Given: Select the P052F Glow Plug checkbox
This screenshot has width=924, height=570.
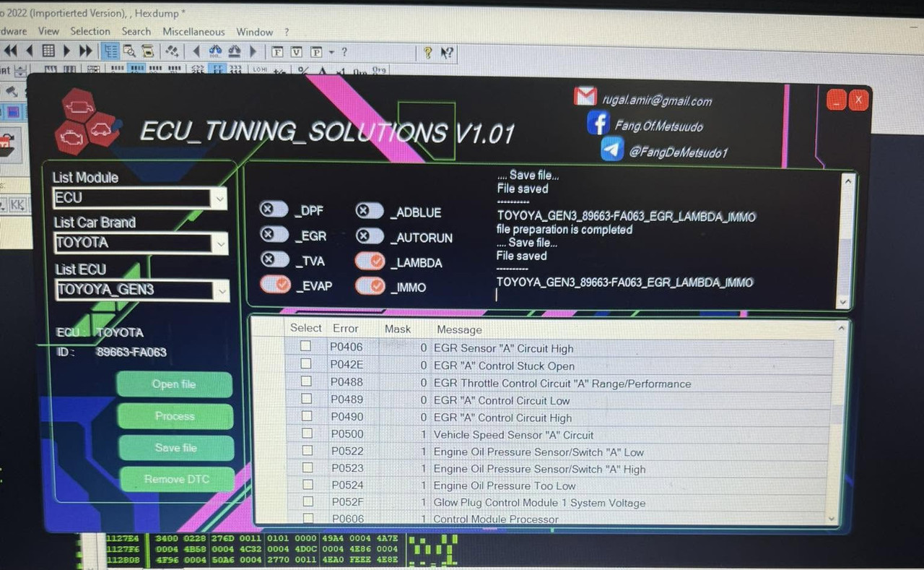Looking at the screenshot, I should (x=308, y=501).
